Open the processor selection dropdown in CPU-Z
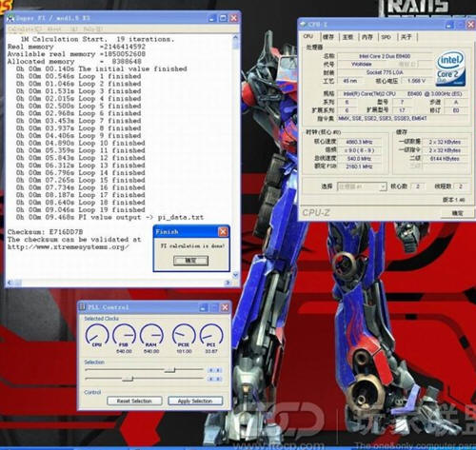Viewport: 476px width, 450px height. pyautogui.click(x=362, y=186)
